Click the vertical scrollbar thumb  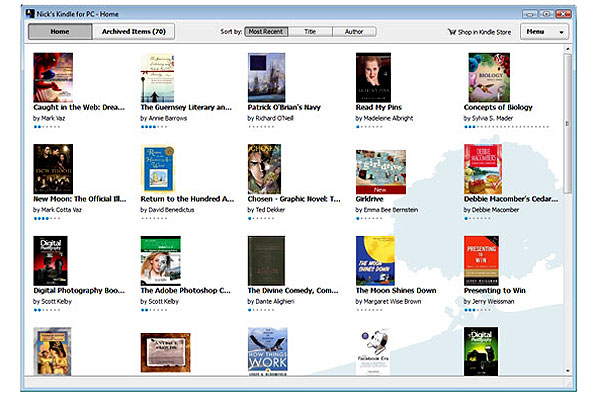point(568,123)
